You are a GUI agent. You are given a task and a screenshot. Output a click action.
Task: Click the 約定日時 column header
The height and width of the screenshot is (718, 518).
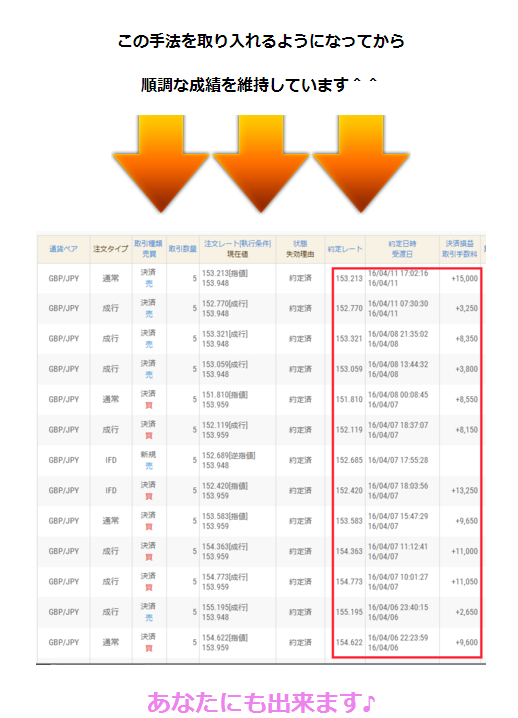tap(402, 244)
